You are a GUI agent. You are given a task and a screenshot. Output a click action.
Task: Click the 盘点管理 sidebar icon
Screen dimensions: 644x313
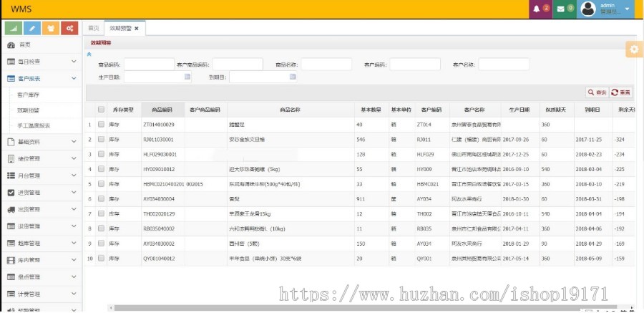(x=11, y=277)
